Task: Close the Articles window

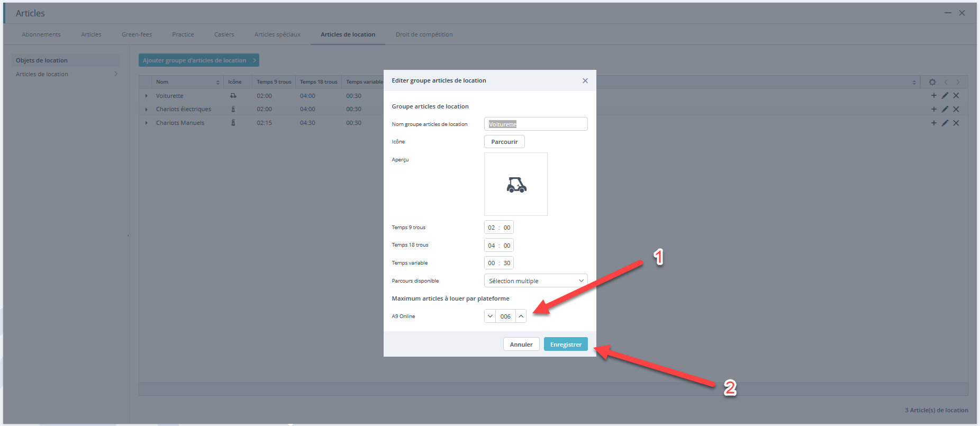Action: coord(962,13)
